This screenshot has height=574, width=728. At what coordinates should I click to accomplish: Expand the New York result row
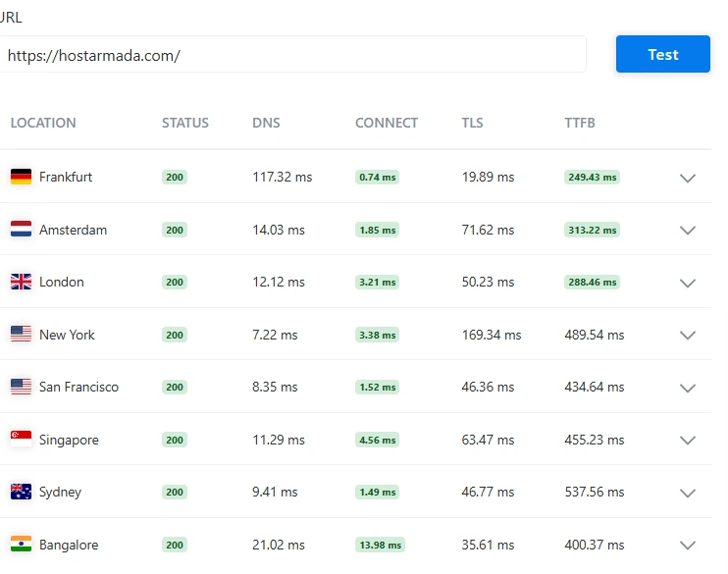coord(687,336)
